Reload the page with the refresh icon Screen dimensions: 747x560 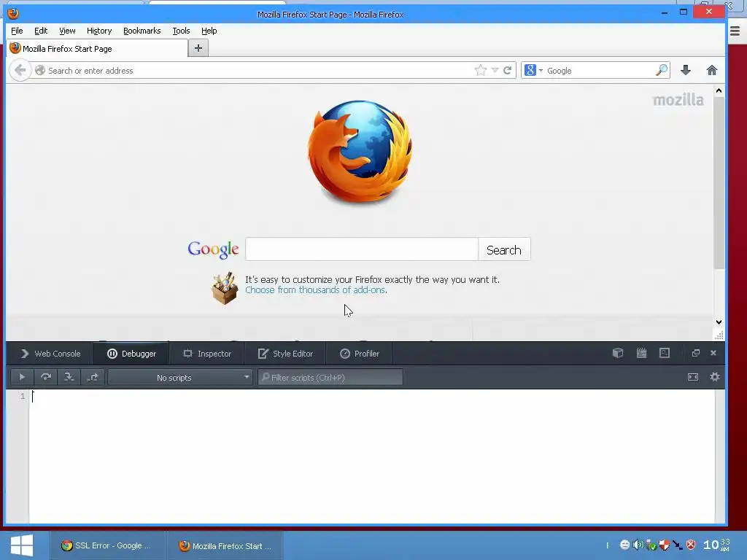[508, 71]
